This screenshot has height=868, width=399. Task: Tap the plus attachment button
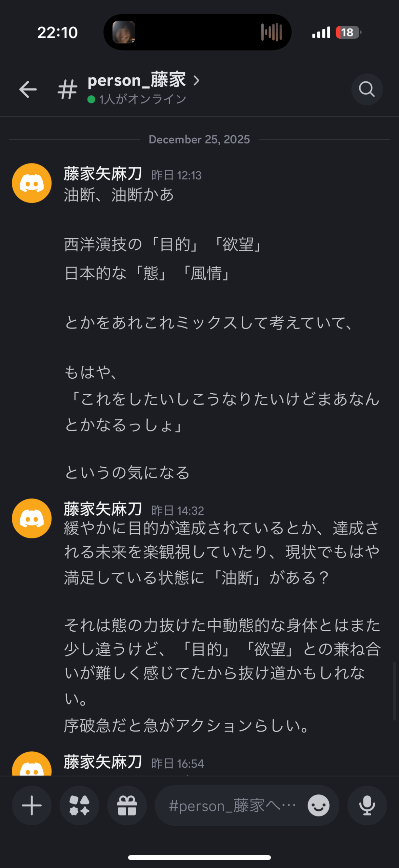[32, 805]
